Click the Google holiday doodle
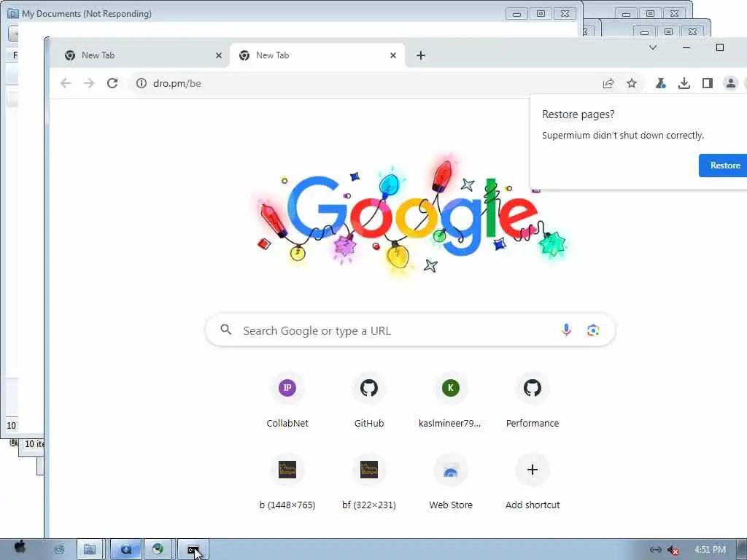 coord(411,217)
